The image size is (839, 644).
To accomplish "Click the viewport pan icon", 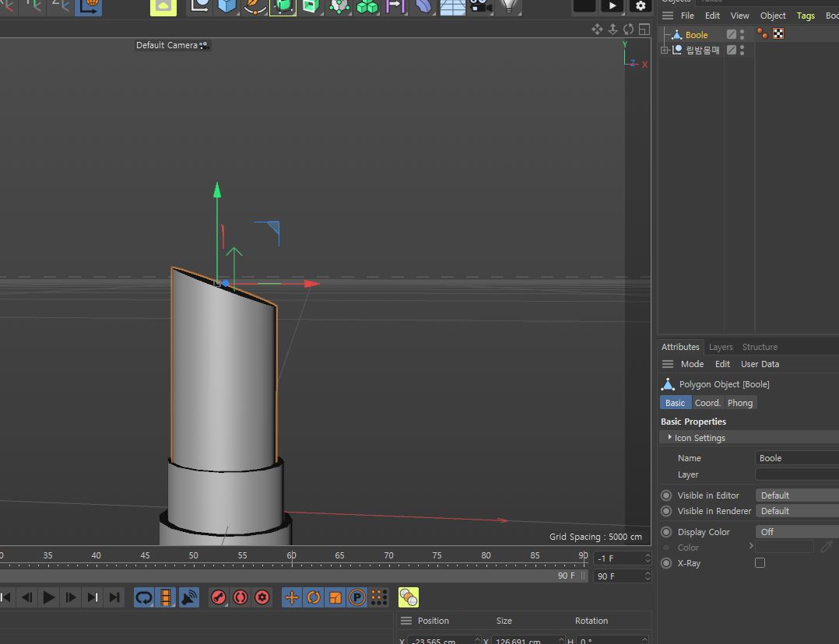I will pos(597,30).
